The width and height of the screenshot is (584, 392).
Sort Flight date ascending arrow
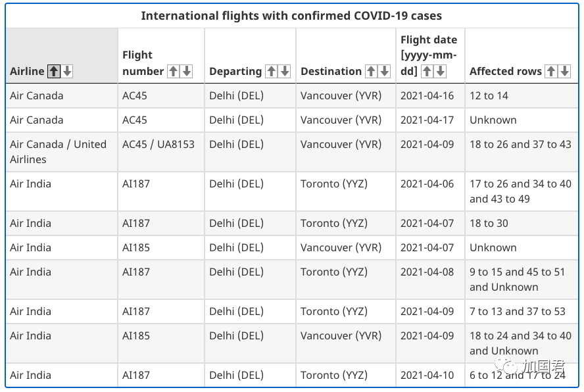(427, 71)
